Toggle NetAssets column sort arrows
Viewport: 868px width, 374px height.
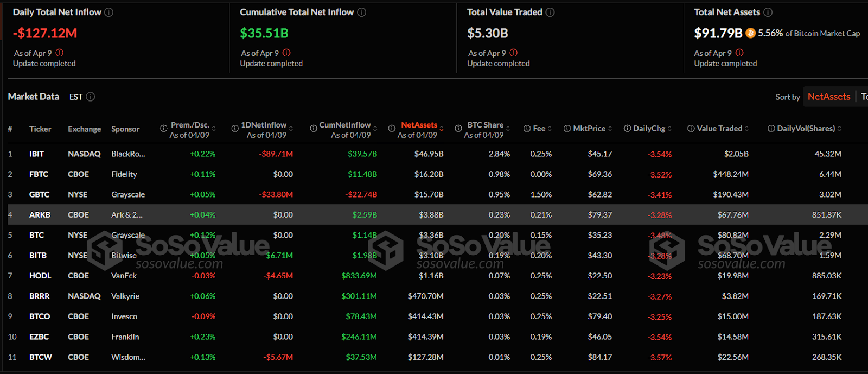(x=442, y=129)
